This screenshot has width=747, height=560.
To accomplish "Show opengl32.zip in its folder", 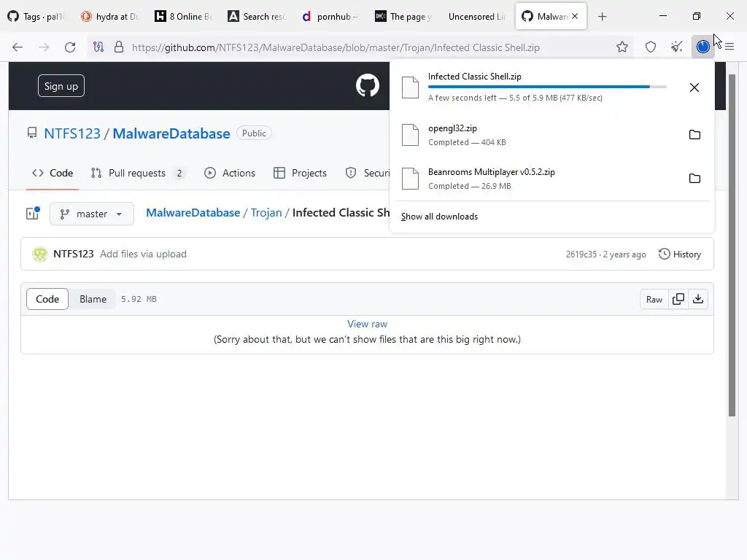I will point(694,135).
